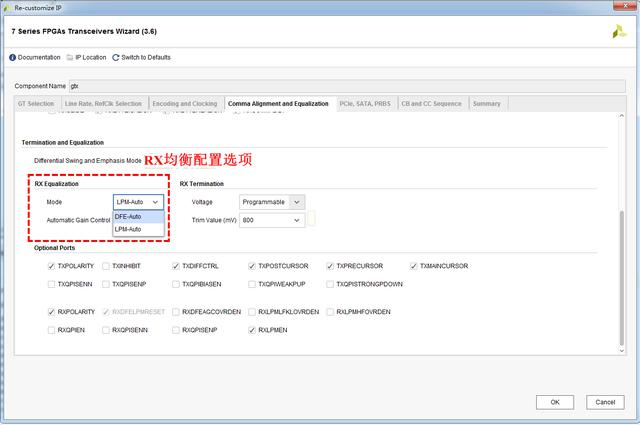The width and height of the screenshot is (640, 425).
Task: Toggle the TXPOLARITY checkbox
Action: click(51, 266)
